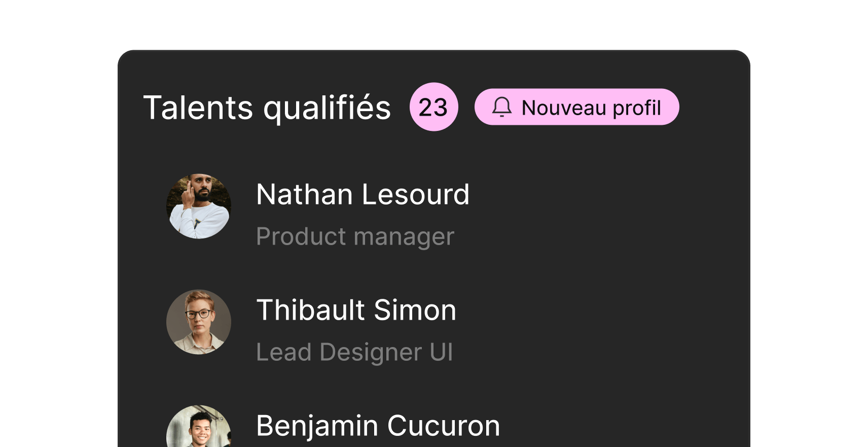The image size is (868, 447).
Task: Click Benjamin Cucuron's avatar
Action: click(x=199, y=429)
